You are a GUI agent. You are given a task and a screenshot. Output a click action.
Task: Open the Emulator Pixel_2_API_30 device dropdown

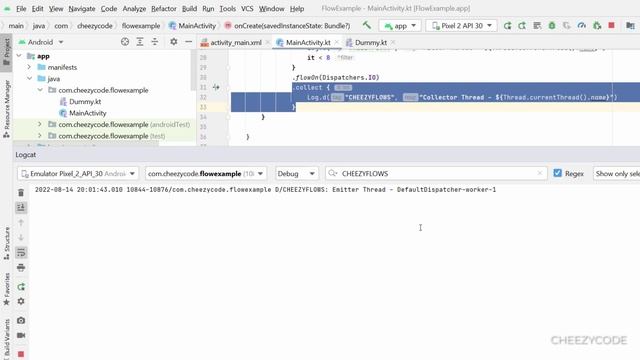[78, 173]
